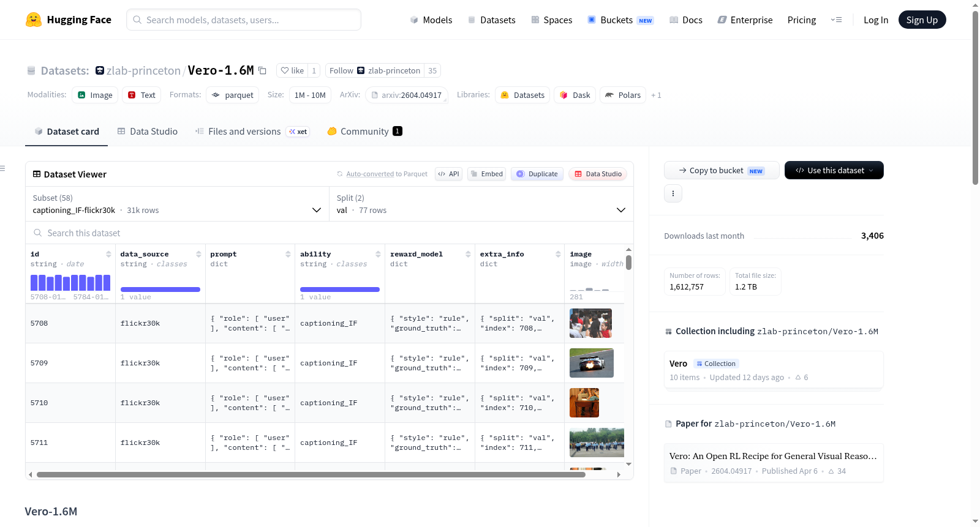Click the Hugging Face logo

[69, 20]
